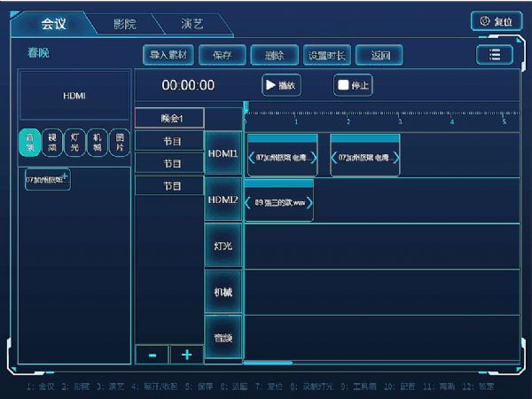Add the 07 audio asset via its plus icon
This screenshot has height=399, width=532.
(x=65, y=176)
